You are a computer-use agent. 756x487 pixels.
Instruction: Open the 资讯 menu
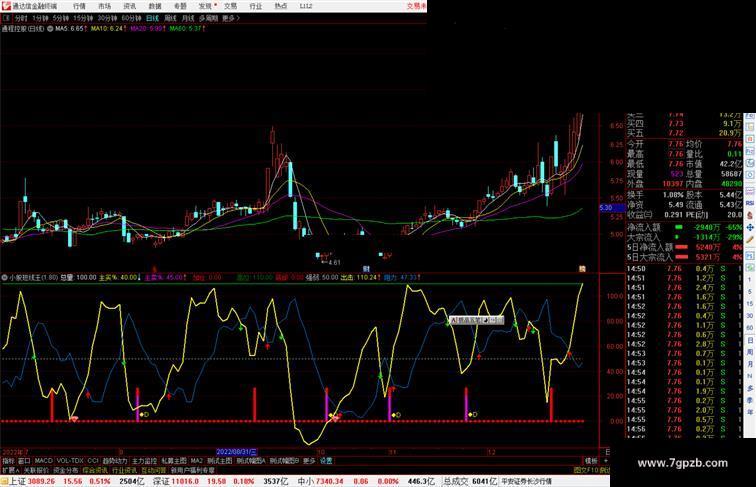click(129, 6)
